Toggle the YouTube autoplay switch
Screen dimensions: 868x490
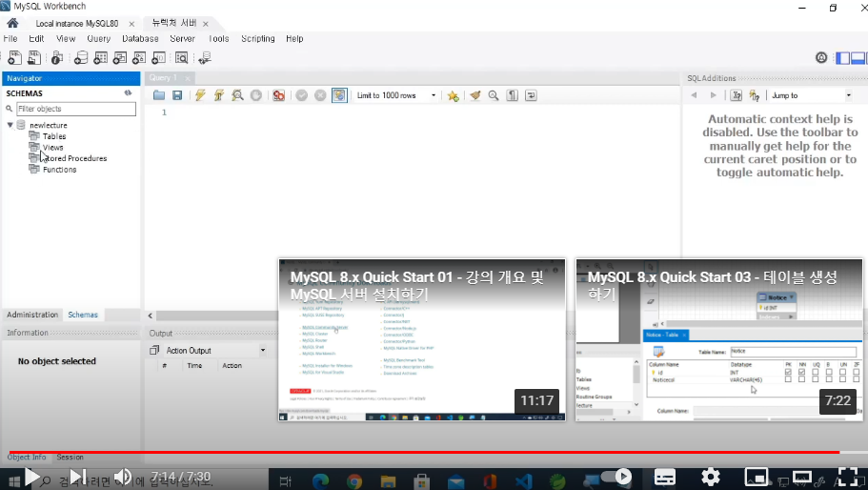616,477
